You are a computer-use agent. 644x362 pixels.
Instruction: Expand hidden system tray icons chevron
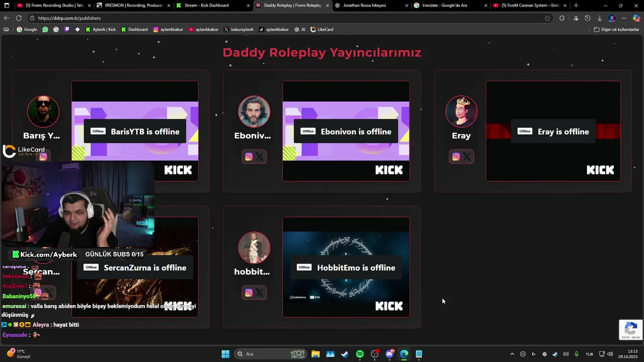click(x=512, y=354)
